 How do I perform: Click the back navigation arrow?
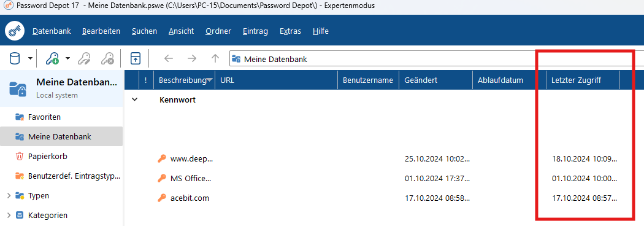coord(169,59)
